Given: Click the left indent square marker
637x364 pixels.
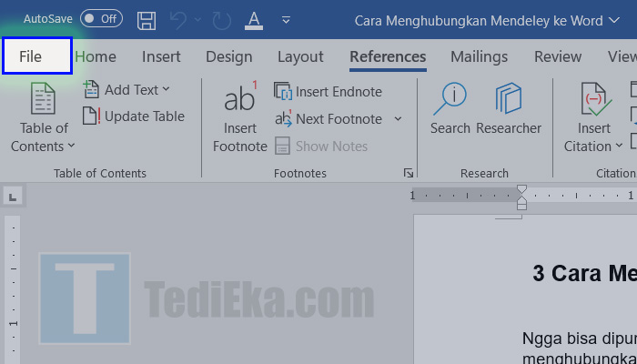Looking at the screenshot, I should 522,206.
